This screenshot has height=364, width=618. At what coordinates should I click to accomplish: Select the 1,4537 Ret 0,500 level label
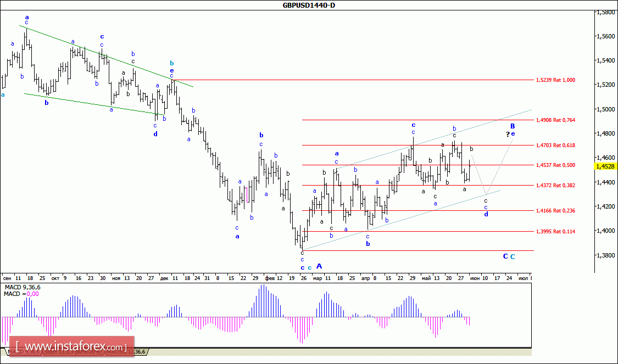(x=555, y=165)
